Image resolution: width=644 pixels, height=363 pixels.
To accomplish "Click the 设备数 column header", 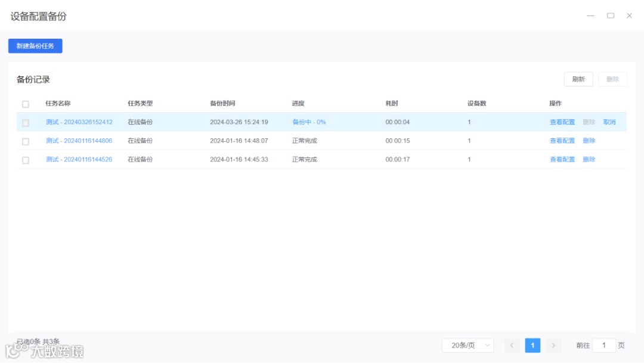I will click(477, 104).
